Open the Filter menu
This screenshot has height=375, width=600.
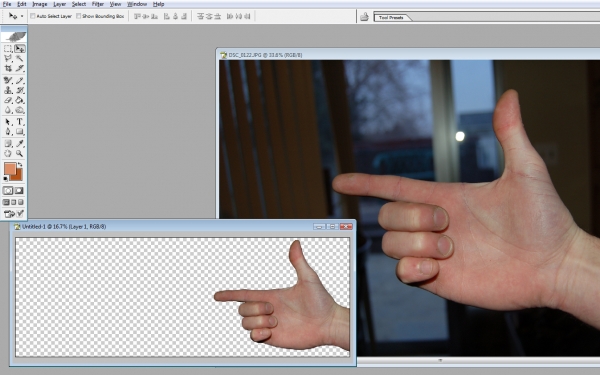(98, 4)
